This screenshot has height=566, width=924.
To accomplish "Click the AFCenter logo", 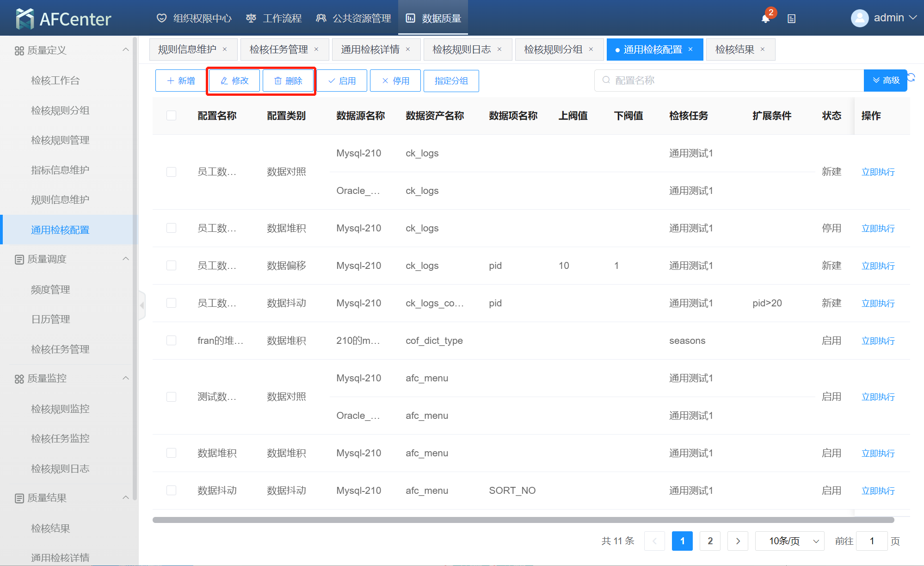I will (x=64, y=19).
